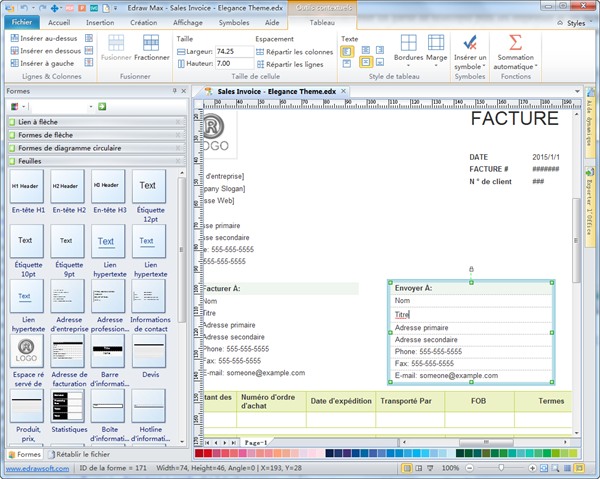Image resolution: width=600 pixels, height=479 pixels.
Task: Select the Fractionner cells tool
Action: [x=151, y=45]
